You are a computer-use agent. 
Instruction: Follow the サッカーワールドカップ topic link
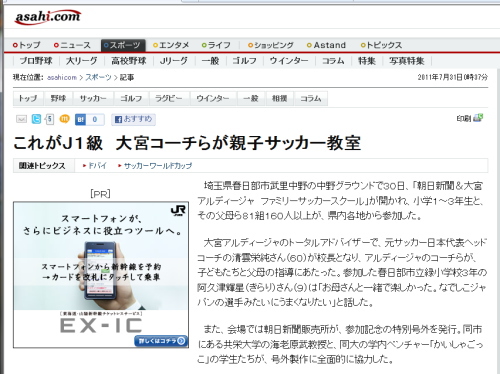click(155, 165)
